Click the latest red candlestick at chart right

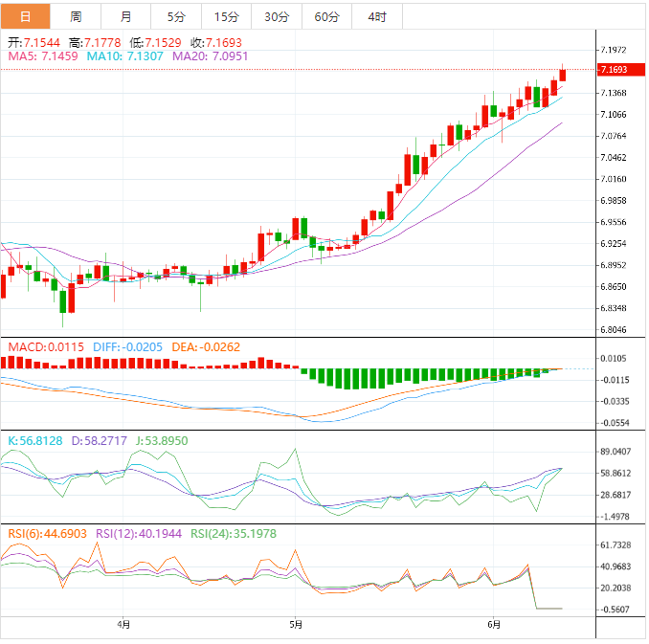click(x=563, y=75)
